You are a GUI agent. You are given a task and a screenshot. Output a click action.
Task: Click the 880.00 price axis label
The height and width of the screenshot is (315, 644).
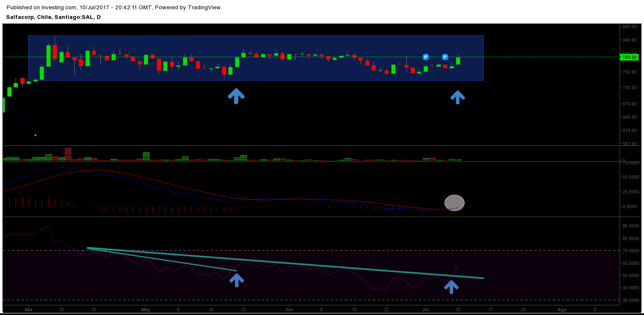click(x=629, y=27)
